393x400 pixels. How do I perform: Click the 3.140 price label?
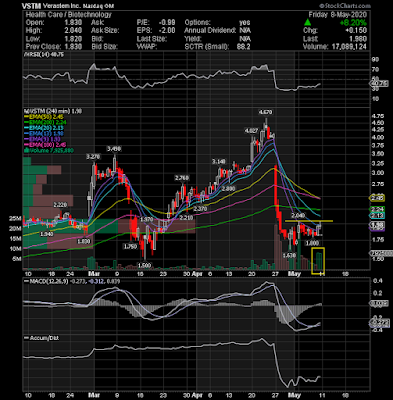219,162
